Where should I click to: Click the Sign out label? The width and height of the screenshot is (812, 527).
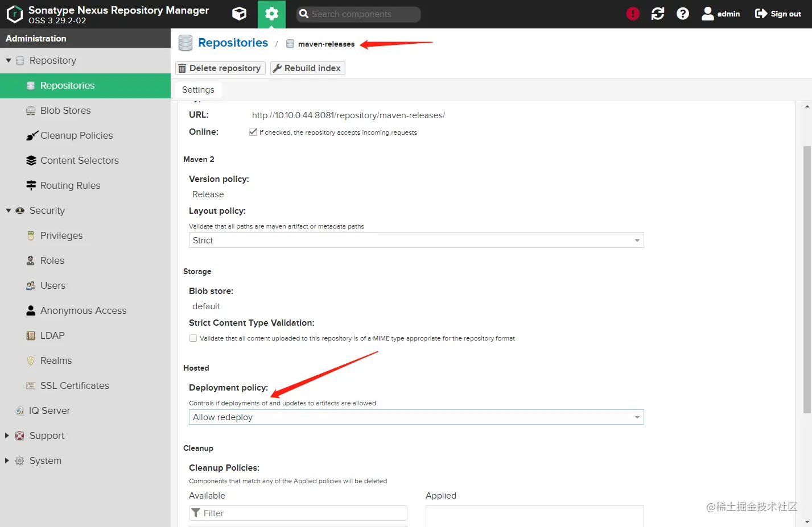point(786,14)
